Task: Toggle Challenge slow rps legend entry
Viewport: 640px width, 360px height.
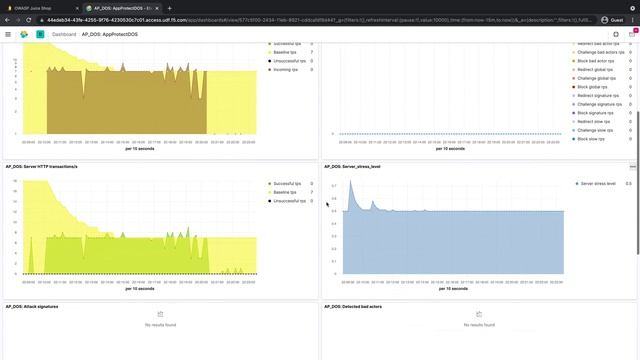Action: pyautogui.click(x=595, y=130)
